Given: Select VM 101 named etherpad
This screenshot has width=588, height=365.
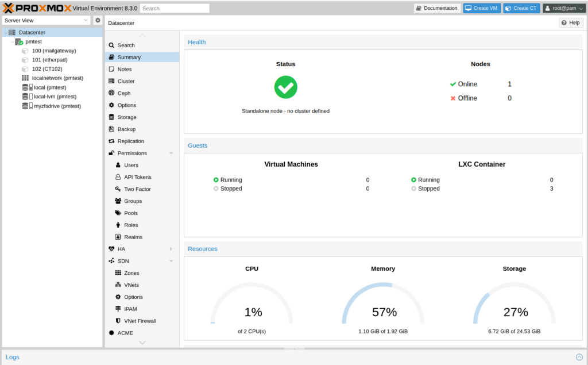Looking at the screenshot, I should [49, 60].
